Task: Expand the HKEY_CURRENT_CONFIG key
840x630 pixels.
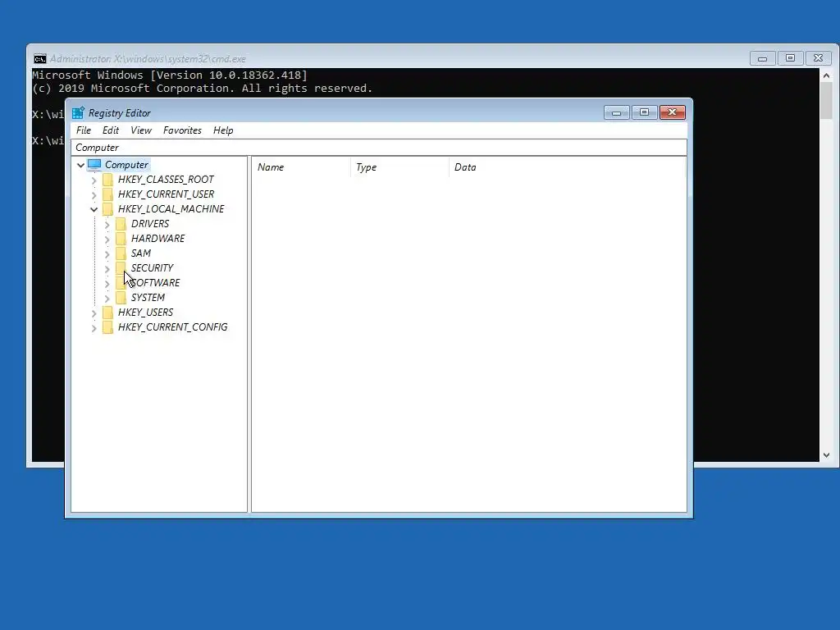Action: [94, 328]
